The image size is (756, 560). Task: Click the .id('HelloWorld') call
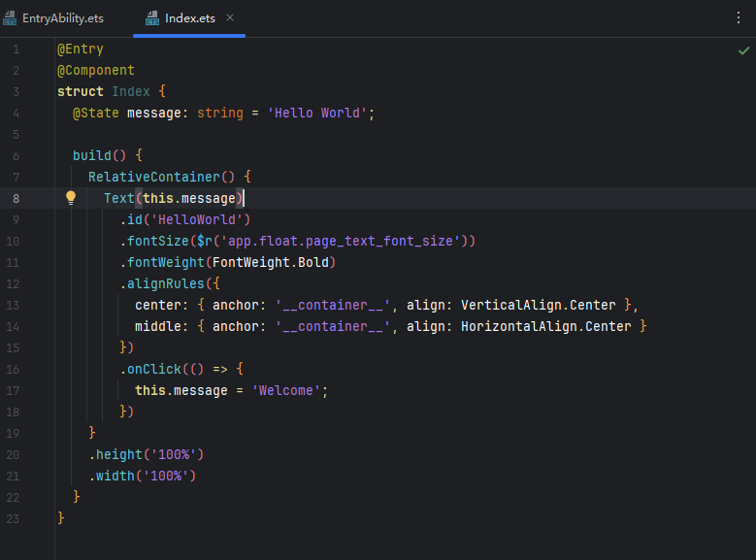point(185,219)
